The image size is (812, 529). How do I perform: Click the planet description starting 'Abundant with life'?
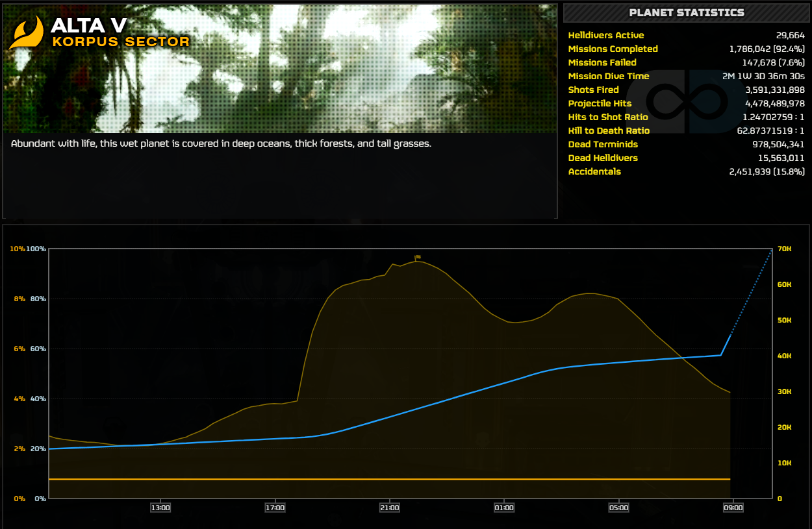(x=221, y=143)
